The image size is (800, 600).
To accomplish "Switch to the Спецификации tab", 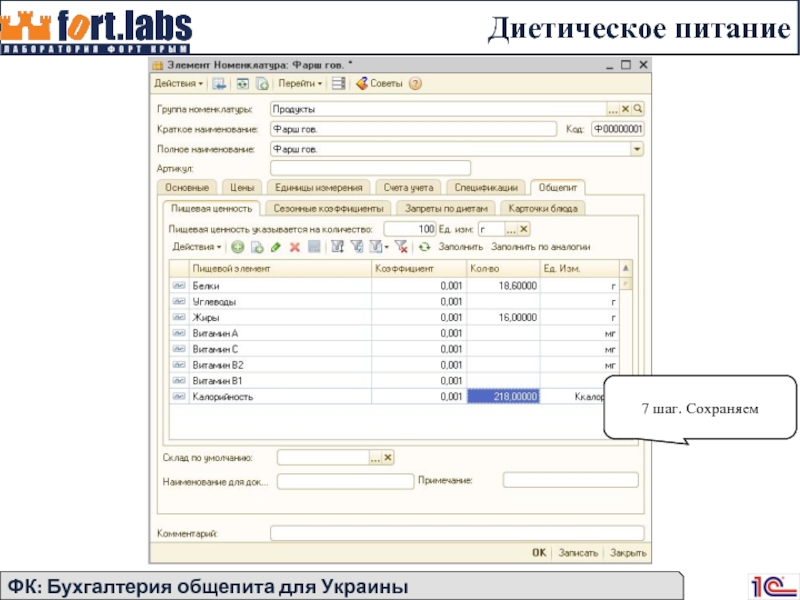I will point(486,187).
